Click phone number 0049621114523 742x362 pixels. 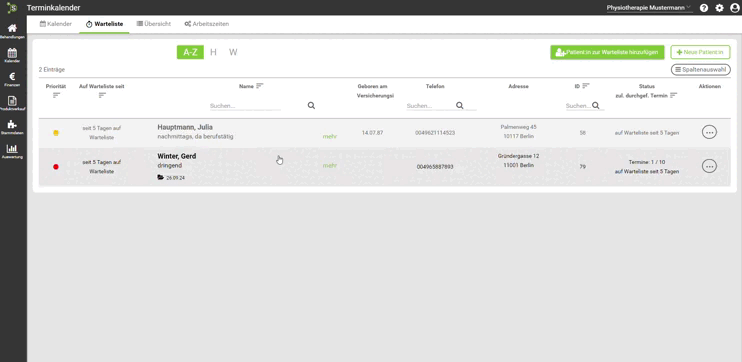tap(435, 133)
